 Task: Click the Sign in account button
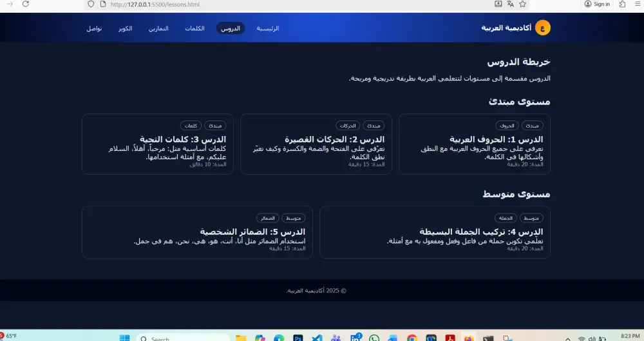597,4
